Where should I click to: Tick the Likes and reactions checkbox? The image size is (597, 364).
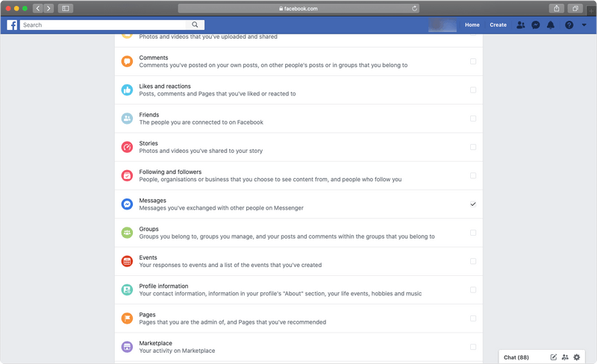(473, 90)
